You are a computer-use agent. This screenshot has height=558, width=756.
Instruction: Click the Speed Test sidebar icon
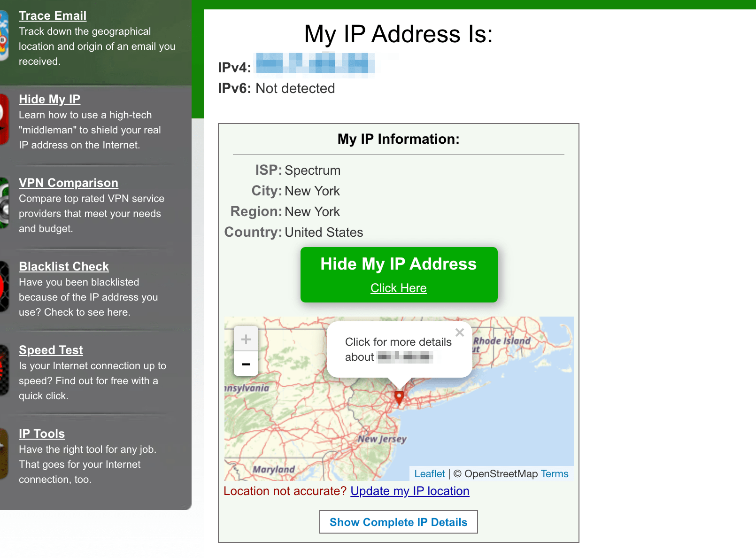pyautogui.click(x=4, y=370)
